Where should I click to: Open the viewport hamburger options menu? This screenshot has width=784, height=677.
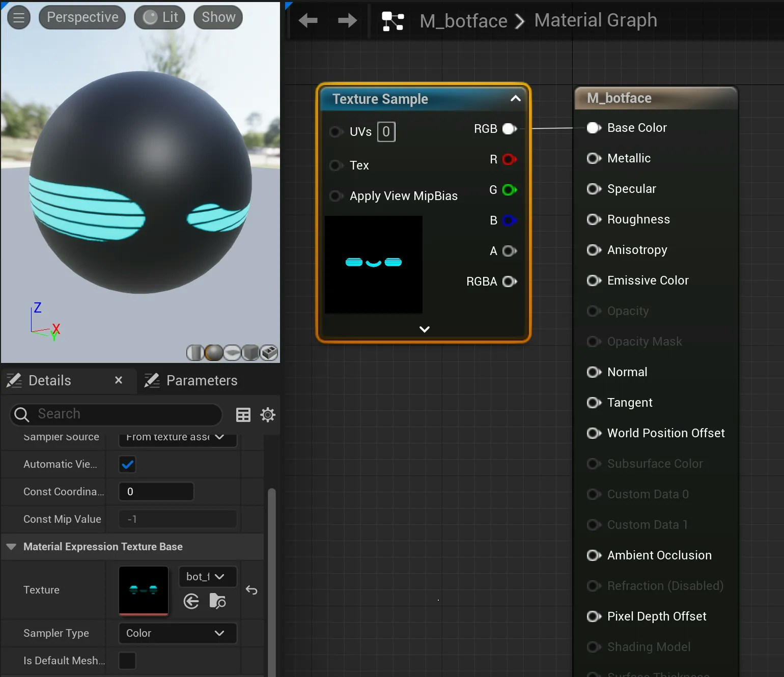click(19, 17)
